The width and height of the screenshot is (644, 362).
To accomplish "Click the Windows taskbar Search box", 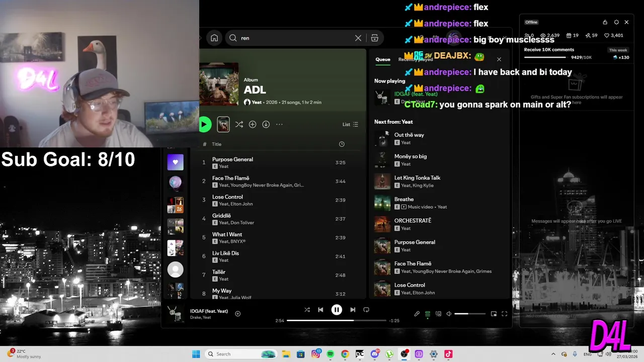I will (x=242, y=354).
